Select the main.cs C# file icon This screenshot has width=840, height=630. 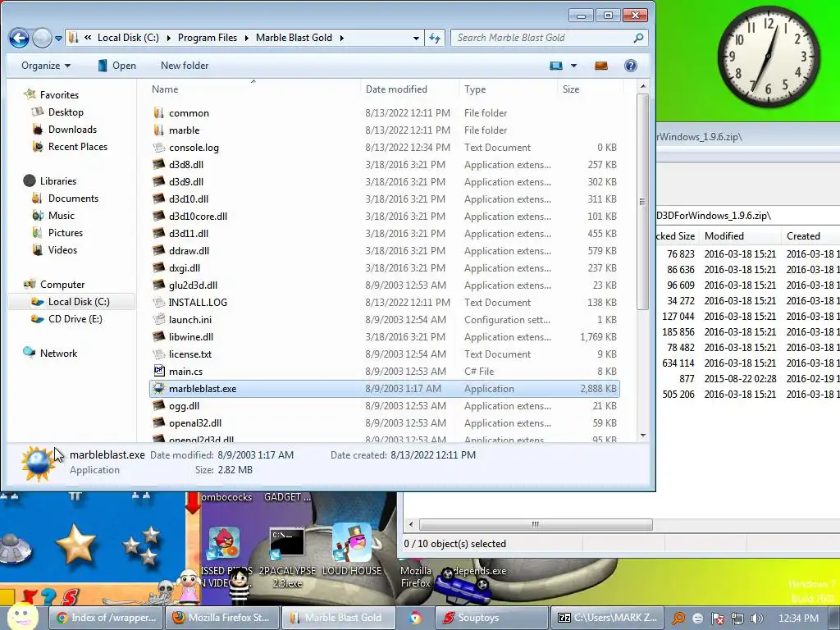(158, 371)
